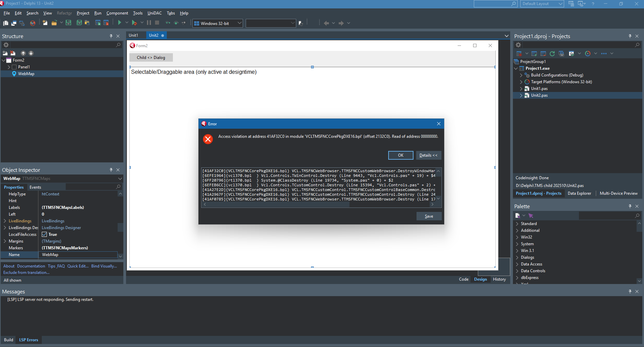Open the Component menu
The height and width of the screenshot is (347, 644).
click(x=117, y=13)
